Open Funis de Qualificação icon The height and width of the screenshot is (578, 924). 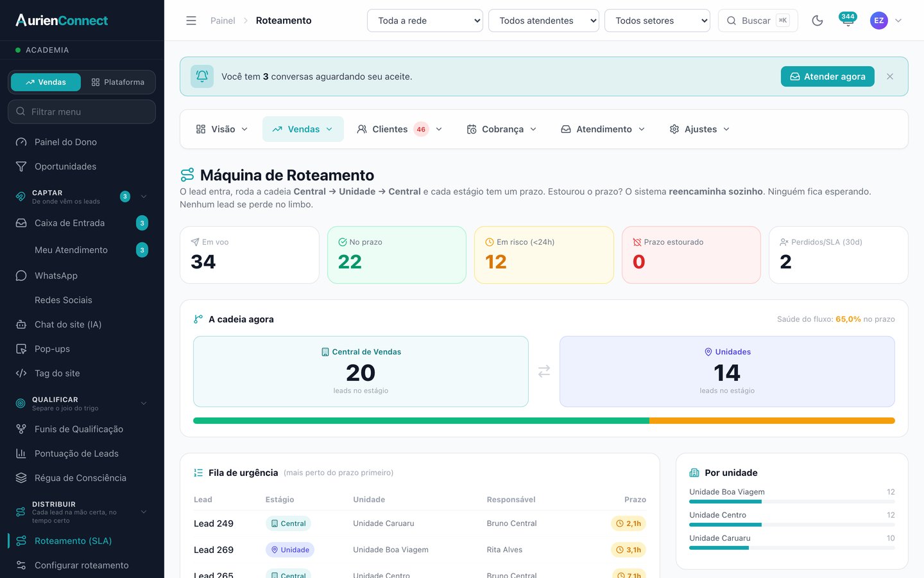[21, 429]
